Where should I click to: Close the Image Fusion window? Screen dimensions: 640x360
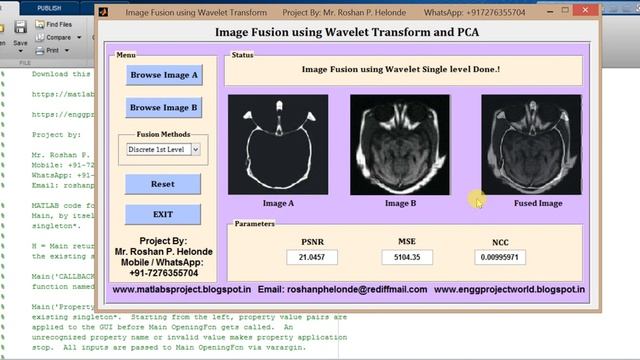[586, 10]
